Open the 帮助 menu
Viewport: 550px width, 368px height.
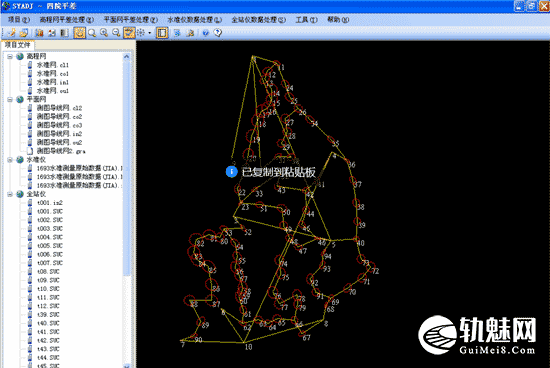click(x=338, y=20)
